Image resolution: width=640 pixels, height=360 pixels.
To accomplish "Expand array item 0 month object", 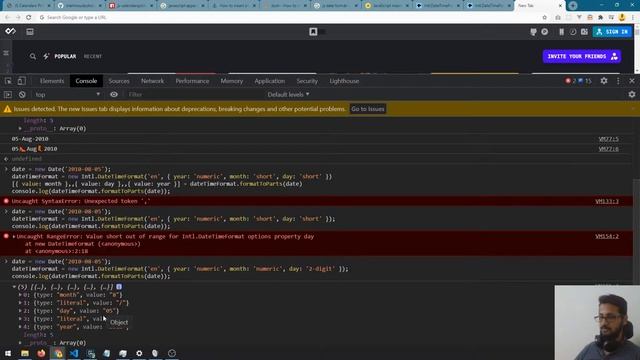I will 20,295.
